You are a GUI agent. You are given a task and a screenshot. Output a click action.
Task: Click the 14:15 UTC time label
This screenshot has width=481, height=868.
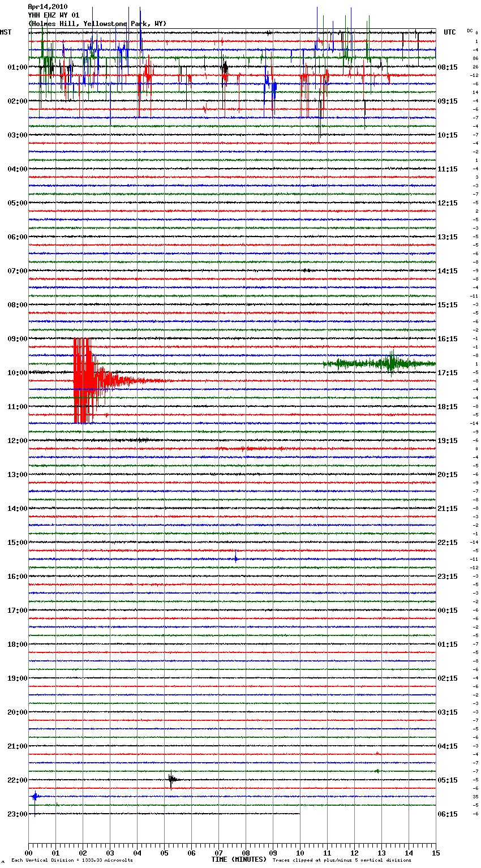click(448, 271)
